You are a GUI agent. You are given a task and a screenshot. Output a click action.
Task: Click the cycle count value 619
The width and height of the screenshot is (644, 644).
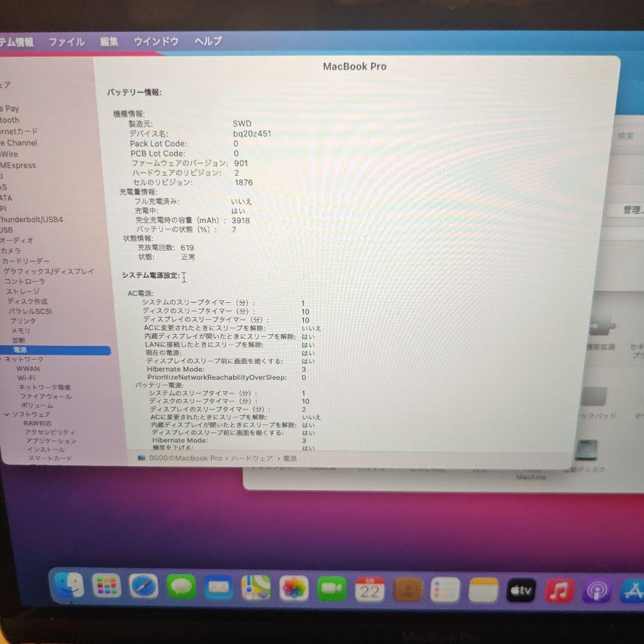click(187, 247)
